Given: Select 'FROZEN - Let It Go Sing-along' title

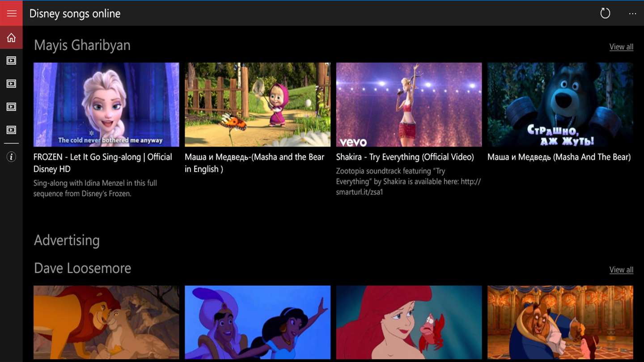Looking at the screenshot, I should click(x=103, y=163).
